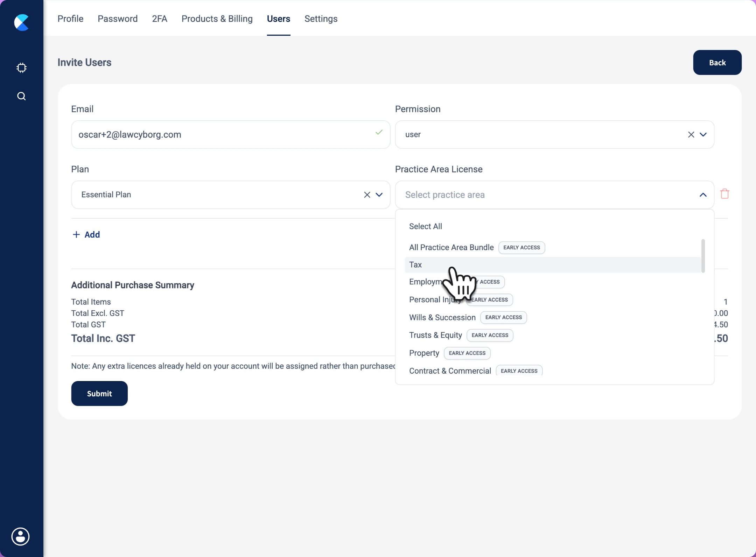This screenshot has height=557, width=756.
Task: Click into the Email input field
Action: click(224, 135)
